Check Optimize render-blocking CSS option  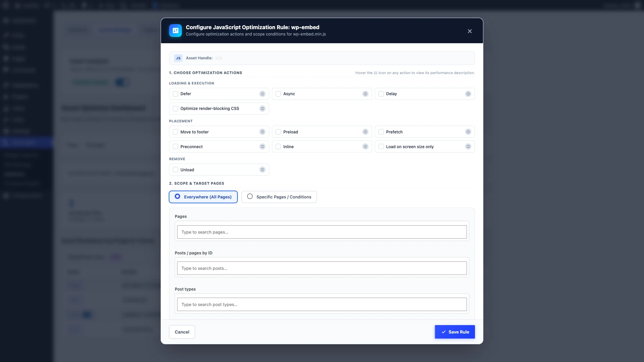tap(175, 109)
